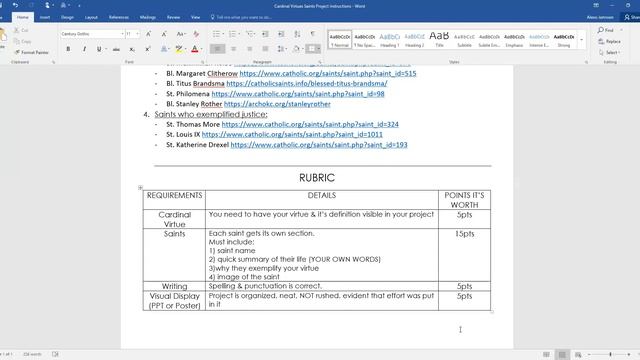Expand the Styles gallery
The height and width of the screenshot is (360, 640).
tap(582, 40)
